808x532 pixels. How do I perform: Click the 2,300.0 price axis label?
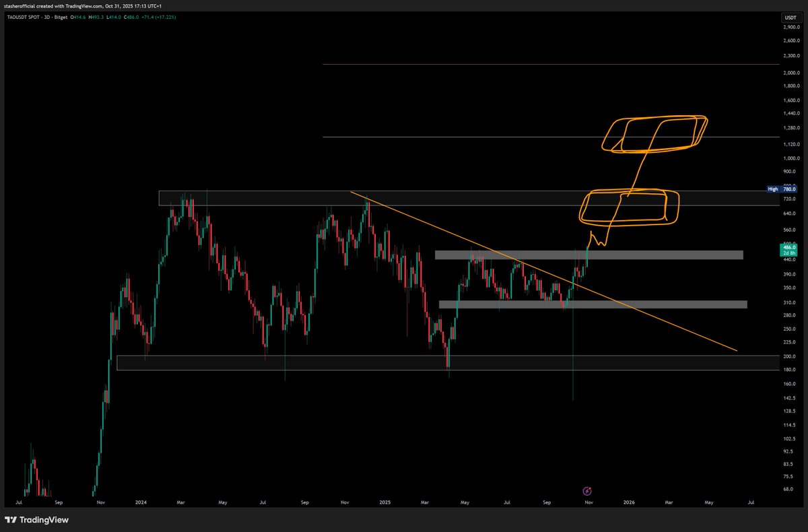tap(790, 56)
